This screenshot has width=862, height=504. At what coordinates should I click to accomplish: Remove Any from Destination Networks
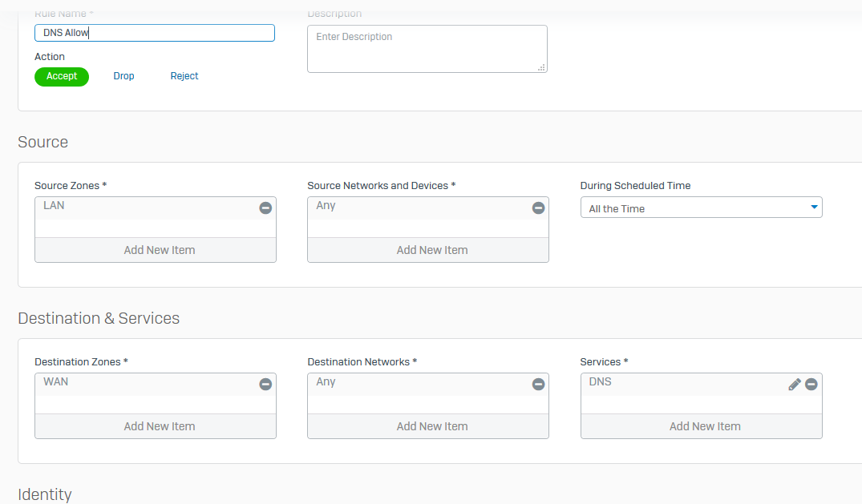point(538,385)
